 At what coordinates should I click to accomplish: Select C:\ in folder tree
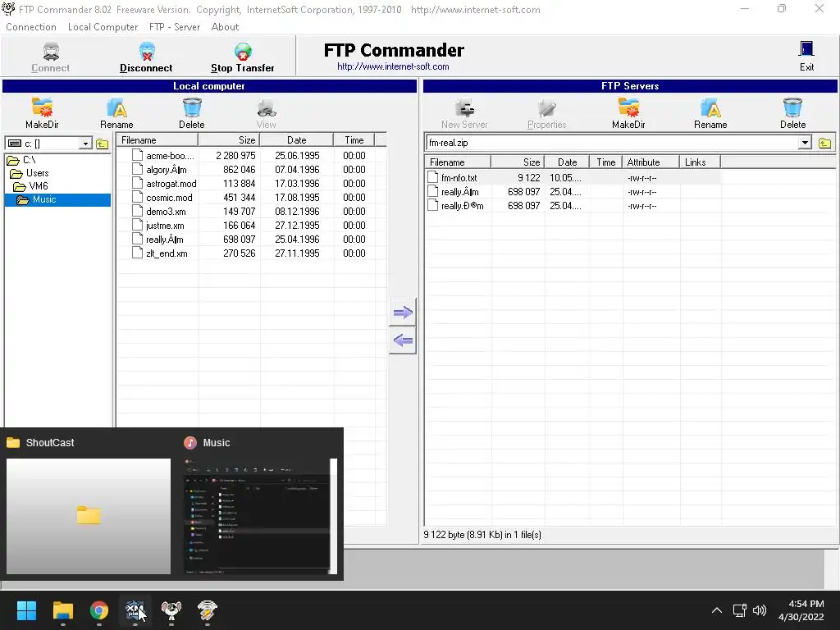pos(29,160)
